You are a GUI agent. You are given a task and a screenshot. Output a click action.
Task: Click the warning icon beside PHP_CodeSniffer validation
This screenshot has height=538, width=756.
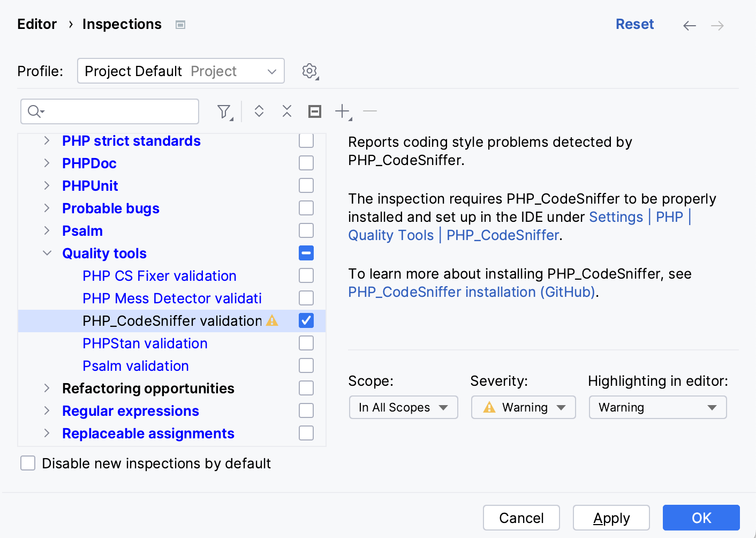[272, 320]
